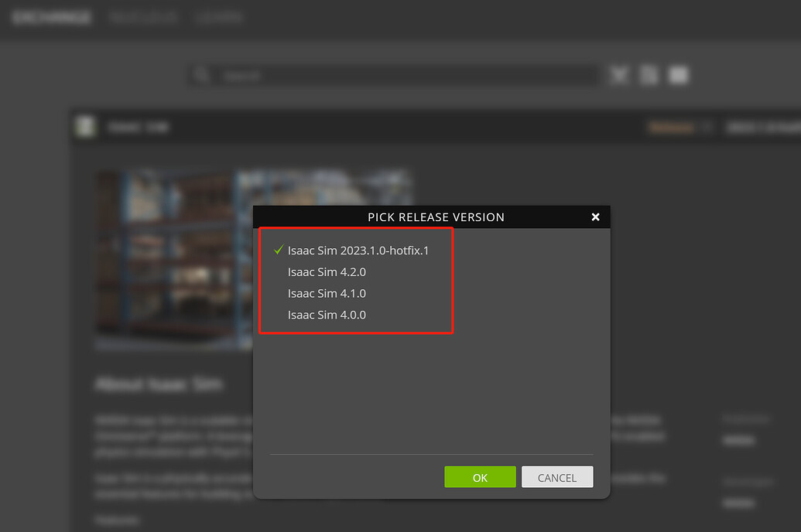Select Isaac Sim 4.1.0 release
This screenshot has width=801, height=532.
pos(327,293)
